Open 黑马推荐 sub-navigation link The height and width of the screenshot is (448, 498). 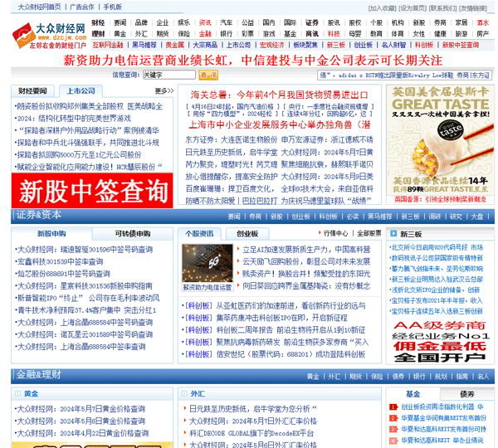144,45
